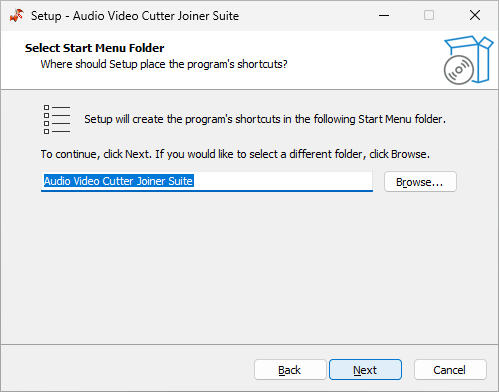Click the Start Menu folder name field

pyautogui.click(x=207, y=182)
